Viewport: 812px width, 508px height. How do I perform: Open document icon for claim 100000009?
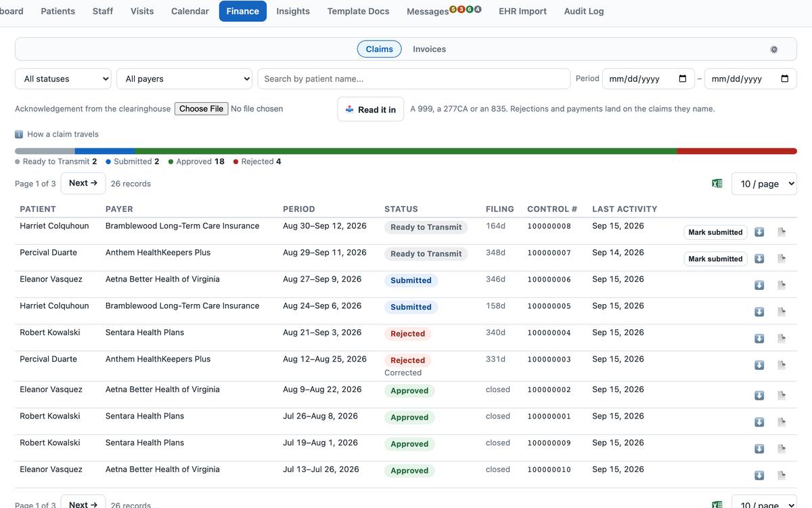(x=782, y=448)
